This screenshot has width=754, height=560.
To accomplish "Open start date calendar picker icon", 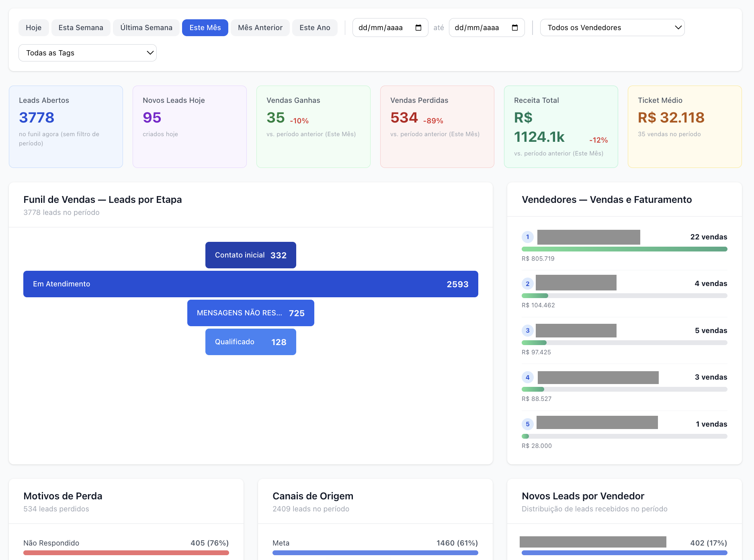I will coord(418,28).
